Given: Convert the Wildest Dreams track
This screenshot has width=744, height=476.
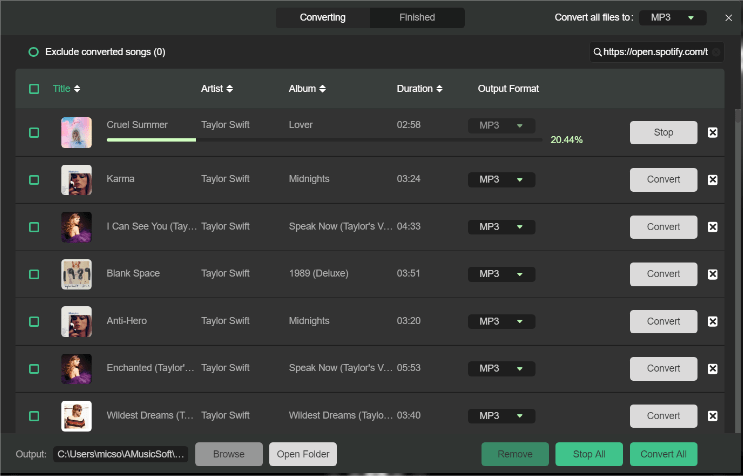Looking at the screenshot, I should (x=663, y=416).
